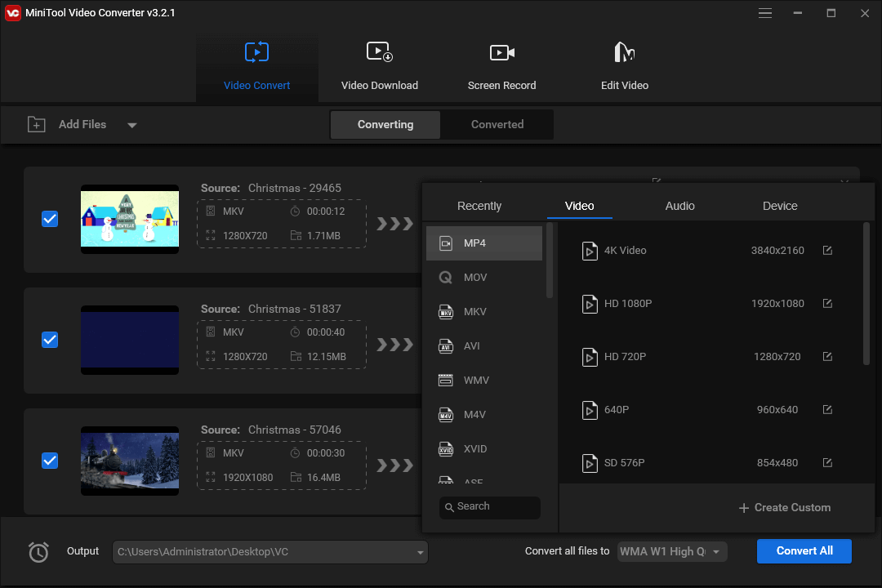The height and width of the screenshot is (588, 882).
Task: Uncheck the Christmas - 57046 file checkbox
Action: (50, 461)
